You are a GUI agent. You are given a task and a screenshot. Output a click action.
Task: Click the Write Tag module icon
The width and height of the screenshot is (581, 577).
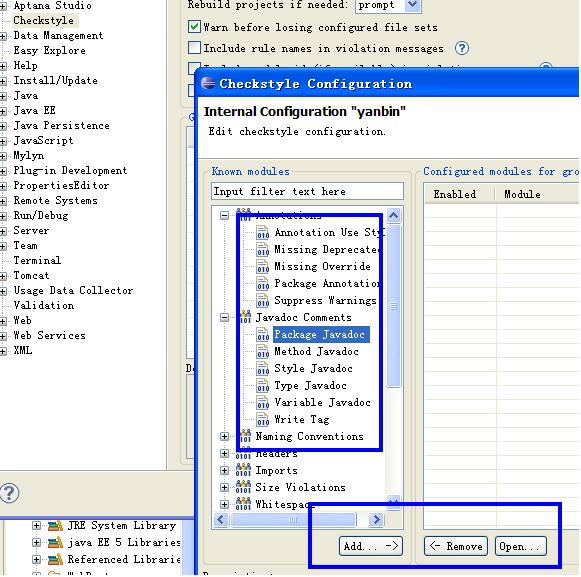262,420
